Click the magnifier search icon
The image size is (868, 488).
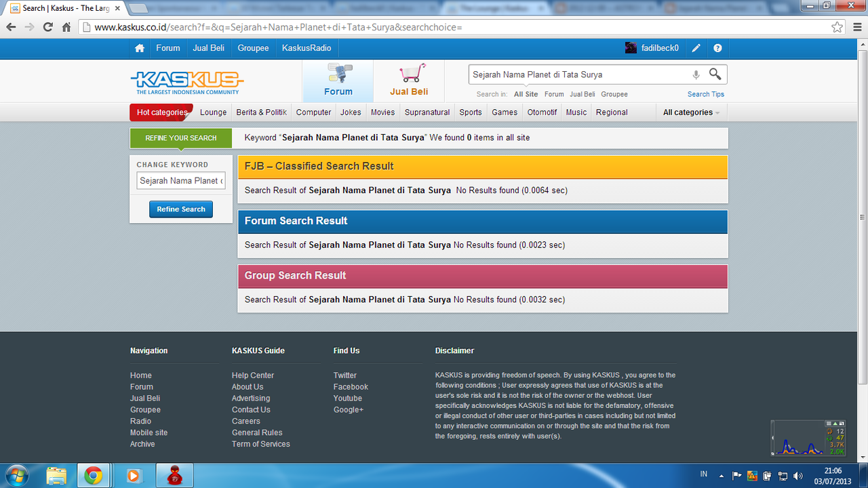click(x=715, y=74)
